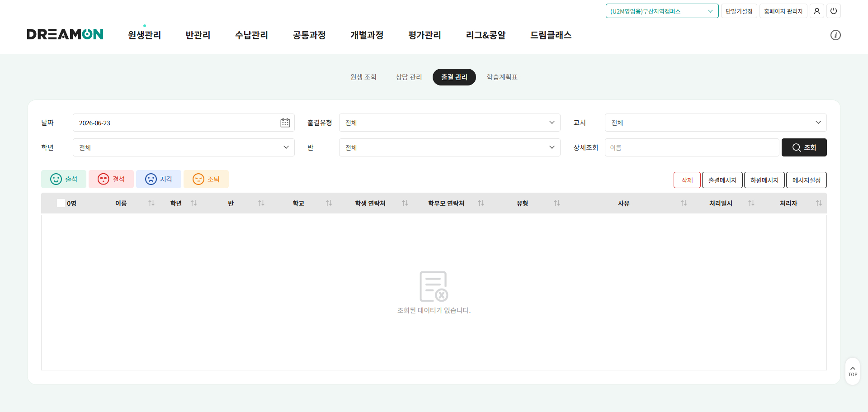Open the campus selector dropdown
This screenshot has height=412, width=868.
[662, 11]
